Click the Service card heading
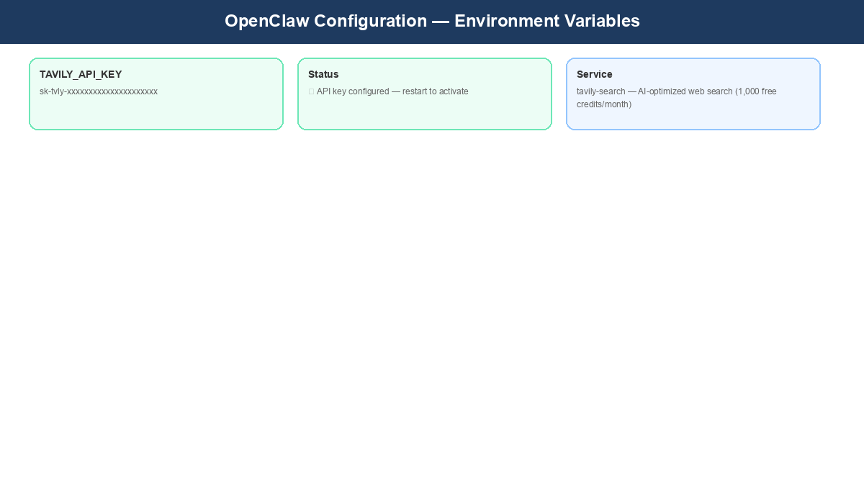Image resolution: width=864 pixels, height=504 pixels. coord(595,74)
